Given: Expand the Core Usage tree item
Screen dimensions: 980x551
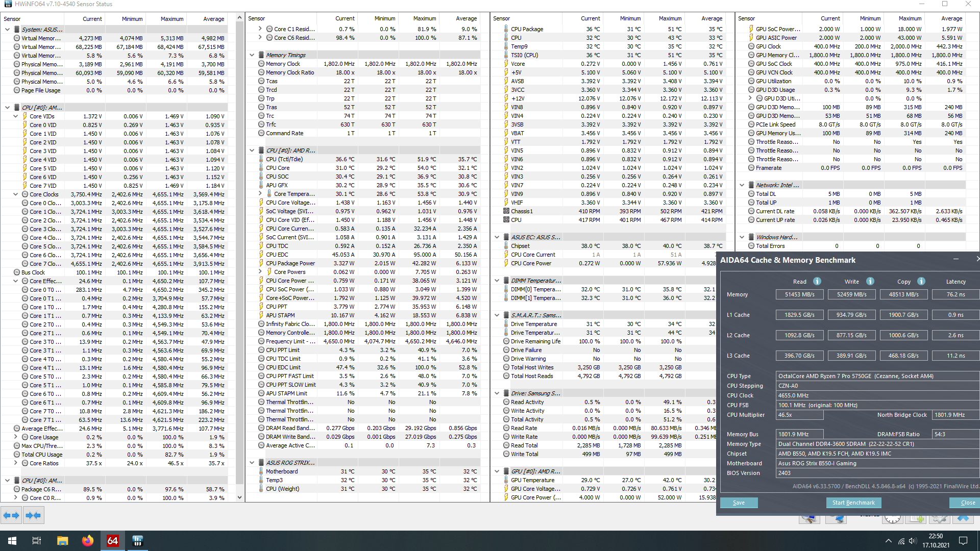Looking at the screenshot, I should pyautogui.click(x=16, y=437).
